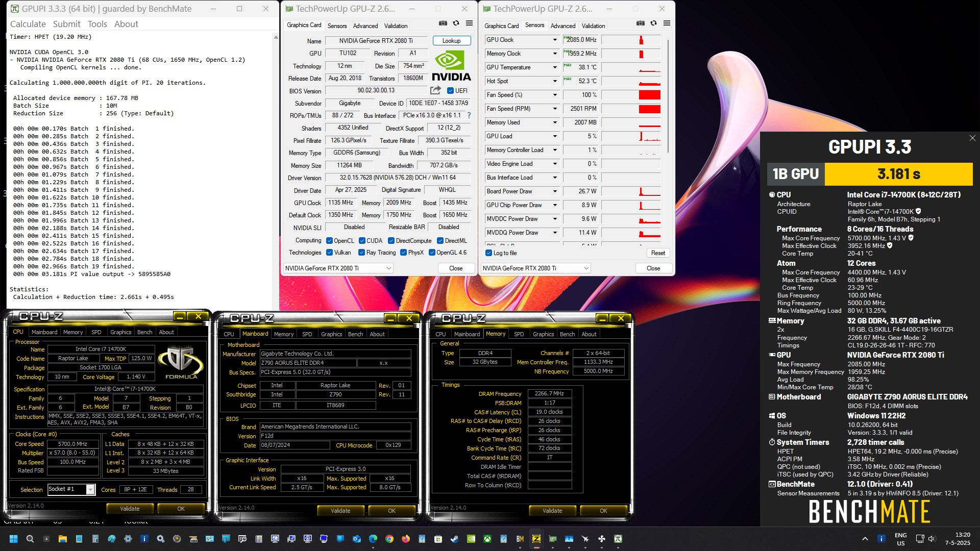Open GPU selector dropdown in GPU-Z Sensors window
Viewport: 980px width, 551px height.
pyautogui.click(x=535, y=268)
